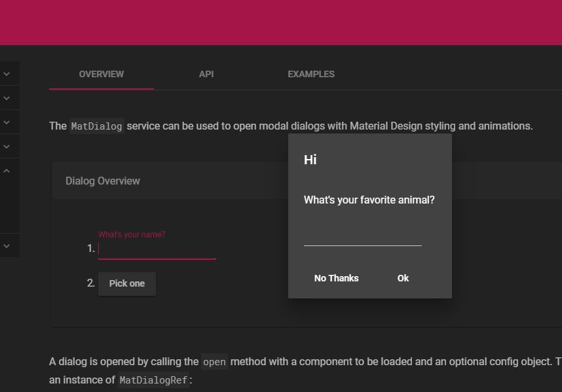
Task: Expand the sidebar chevron beside MatDialog sentence
Action: 7,122
